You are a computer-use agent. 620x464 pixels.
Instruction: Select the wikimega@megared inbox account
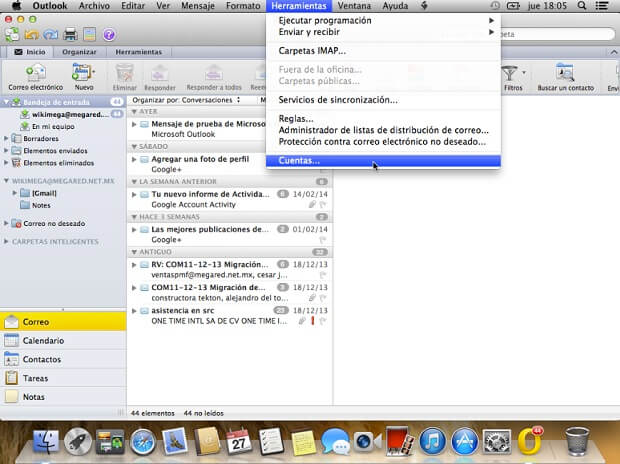tap(63, 114)
